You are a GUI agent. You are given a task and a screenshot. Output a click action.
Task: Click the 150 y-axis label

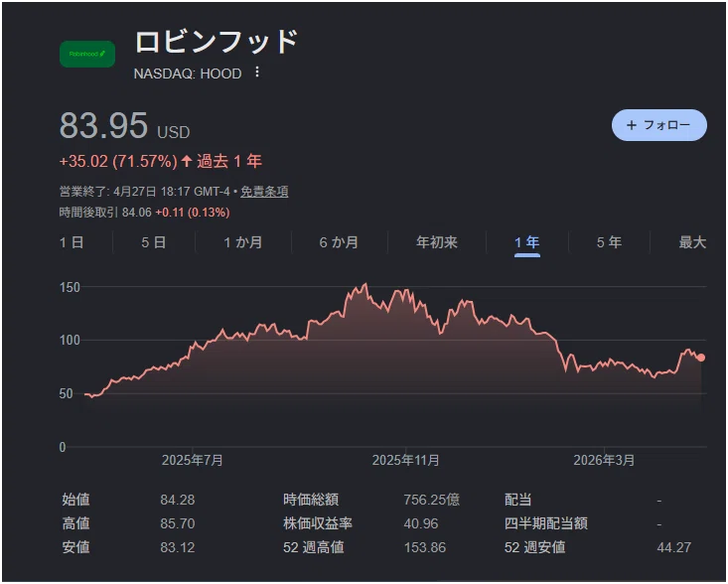click(x=70, y=287)
